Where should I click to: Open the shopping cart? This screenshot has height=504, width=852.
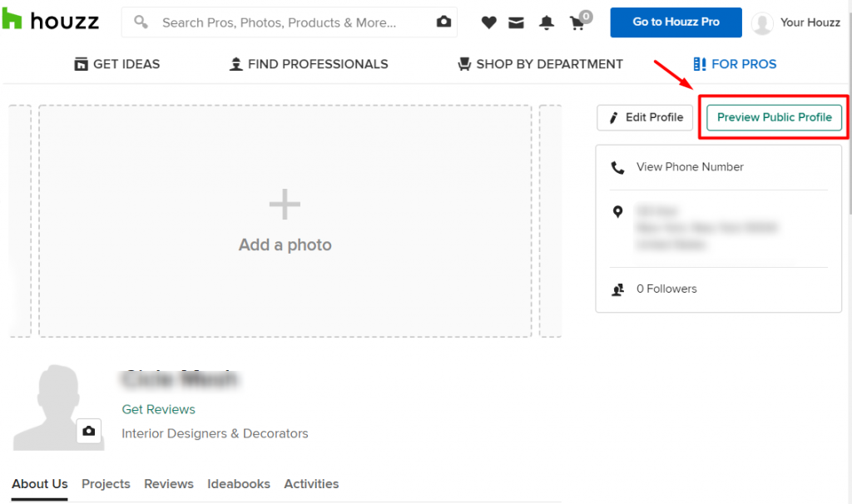coord(577,23)
